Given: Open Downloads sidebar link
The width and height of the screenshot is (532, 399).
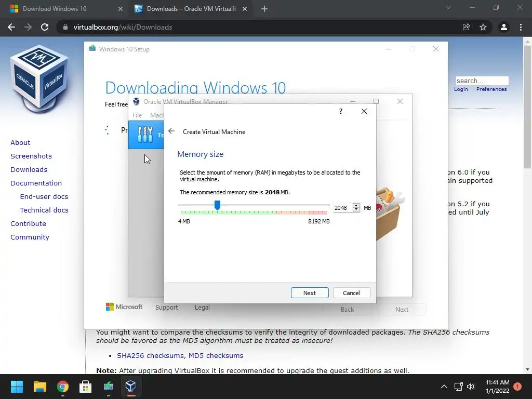Looking at the screenshot, I should (x=29, y=170).
